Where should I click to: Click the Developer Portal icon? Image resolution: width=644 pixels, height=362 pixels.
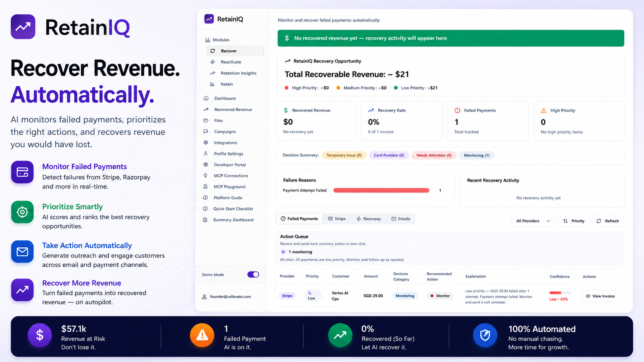tap(206, 164)
